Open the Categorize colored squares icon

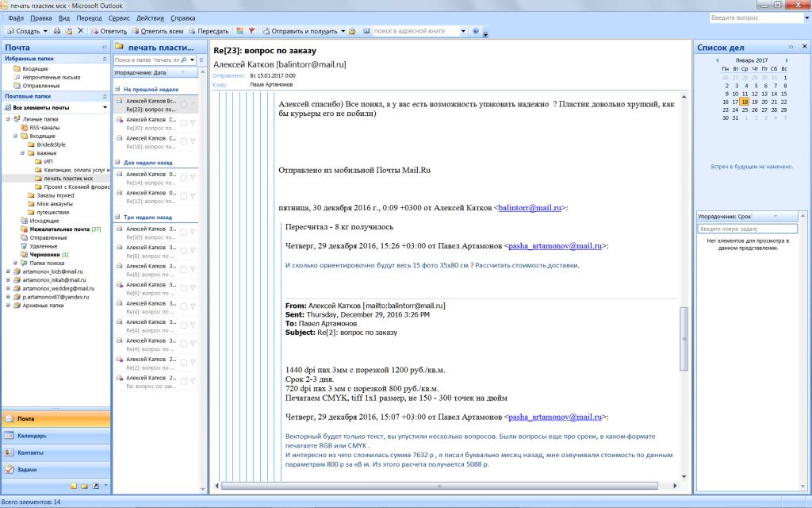239,31
